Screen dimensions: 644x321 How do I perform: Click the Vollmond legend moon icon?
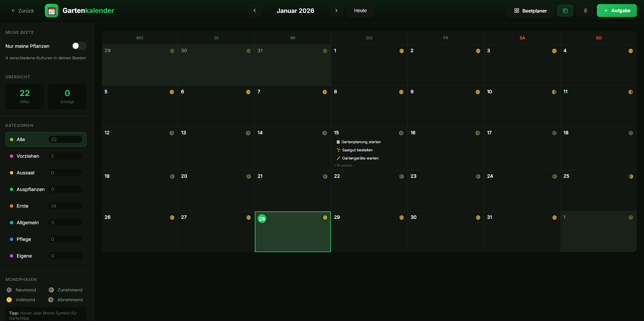click(x=9, y=300)
